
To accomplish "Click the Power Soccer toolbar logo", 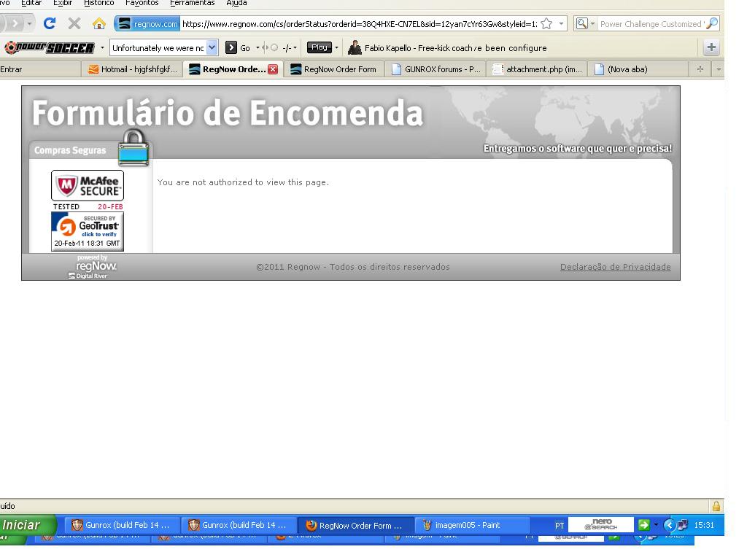I will 49,48.
